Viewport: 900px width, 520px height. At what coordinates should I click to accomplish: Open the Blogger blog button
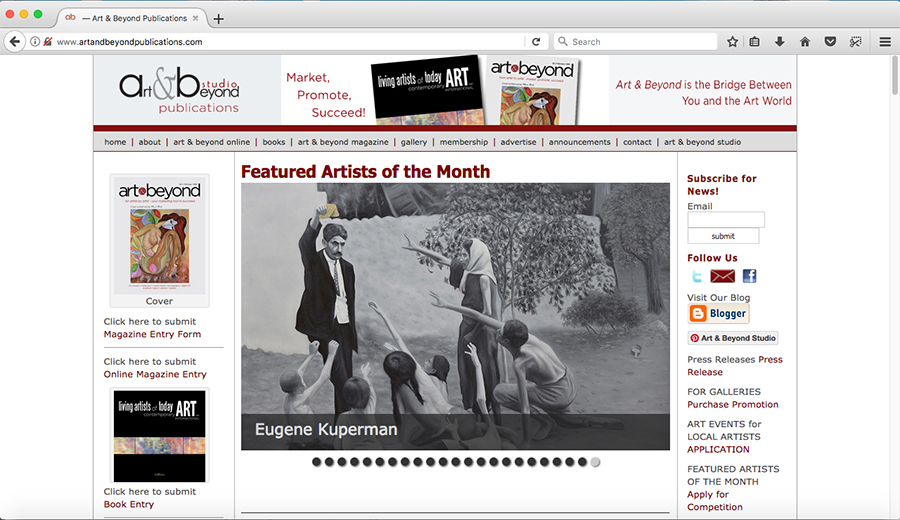[719, 313]
